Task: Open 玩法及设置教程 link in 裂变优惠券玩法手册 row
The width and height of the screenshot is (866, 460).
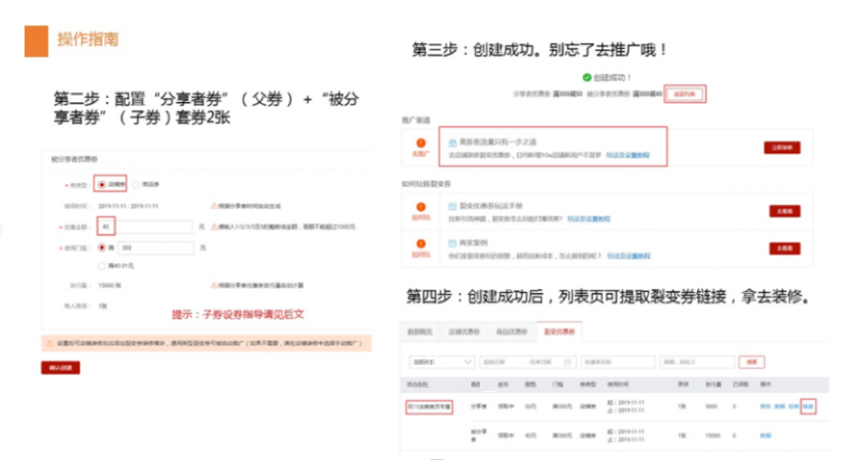Action: click(589, 219)
